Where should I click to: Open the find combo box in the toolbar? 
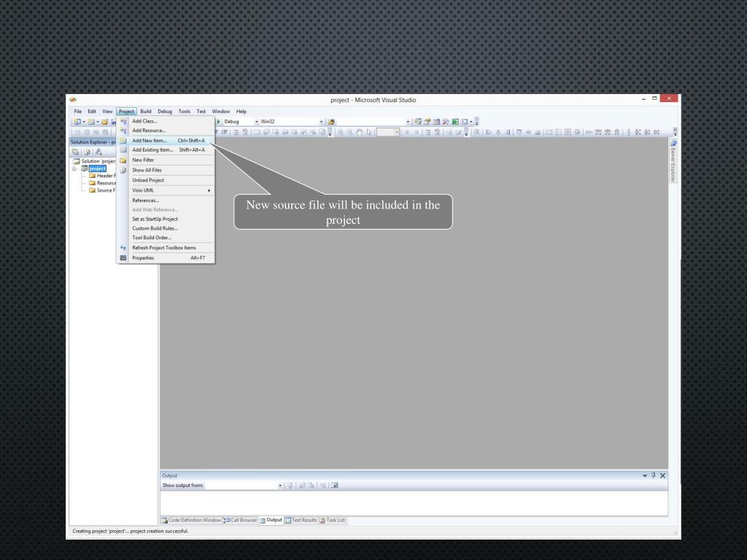[373, 122]
